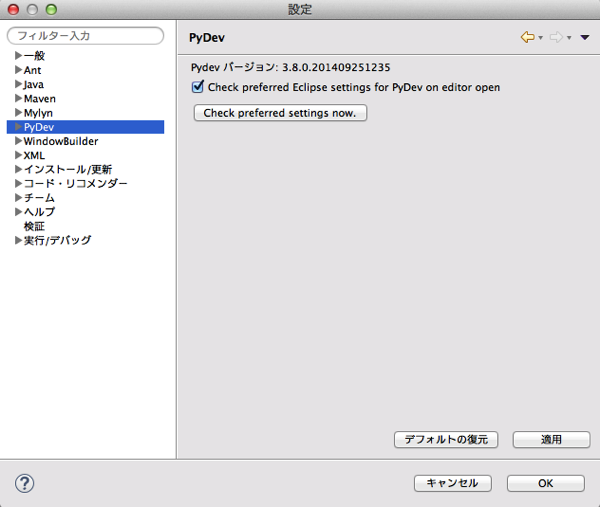The image size is (600, 507).
Task: Open the back history dropdown arrow
Action: (541, 38)
